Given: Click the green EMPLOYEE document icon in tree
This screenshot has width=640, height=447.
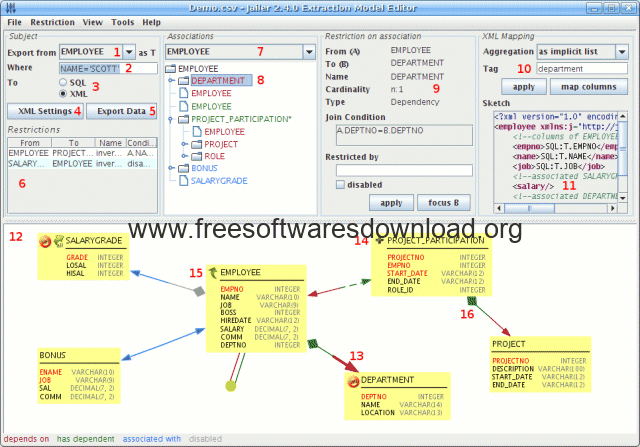Looking at the screenshot, I should coord(184,106).
